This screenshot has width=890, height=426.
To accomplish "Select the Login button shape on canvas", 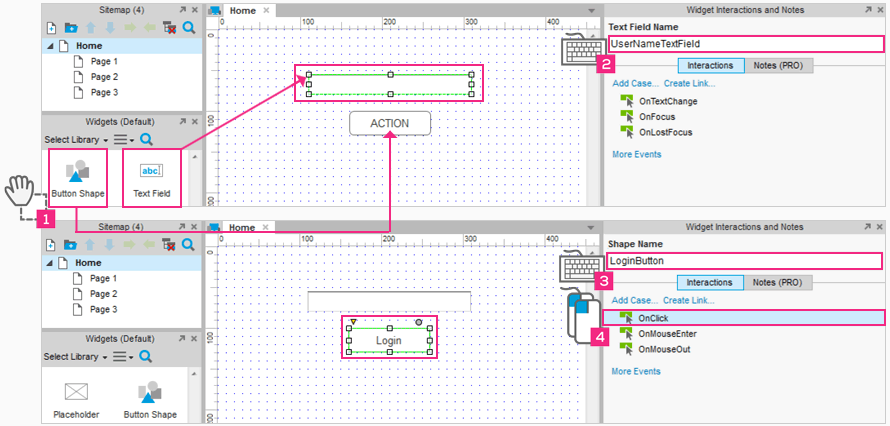I will (389, 340).
